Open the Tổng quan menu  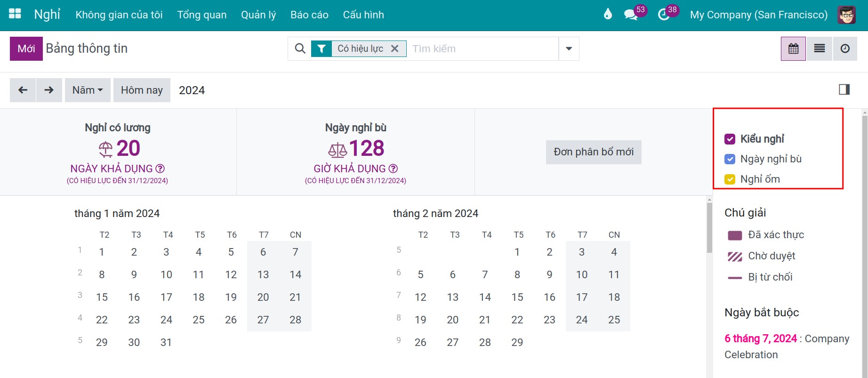(202, 15)
